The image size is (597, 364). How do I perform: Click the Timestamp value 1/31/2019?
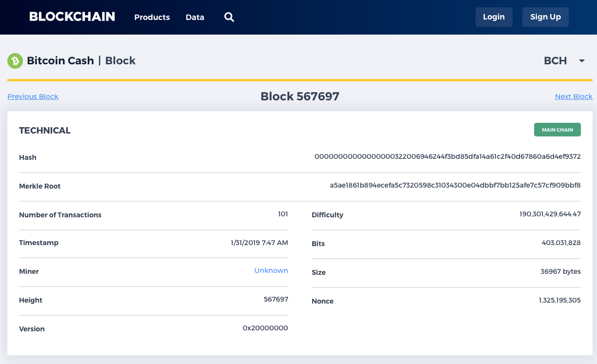(259, 243)
